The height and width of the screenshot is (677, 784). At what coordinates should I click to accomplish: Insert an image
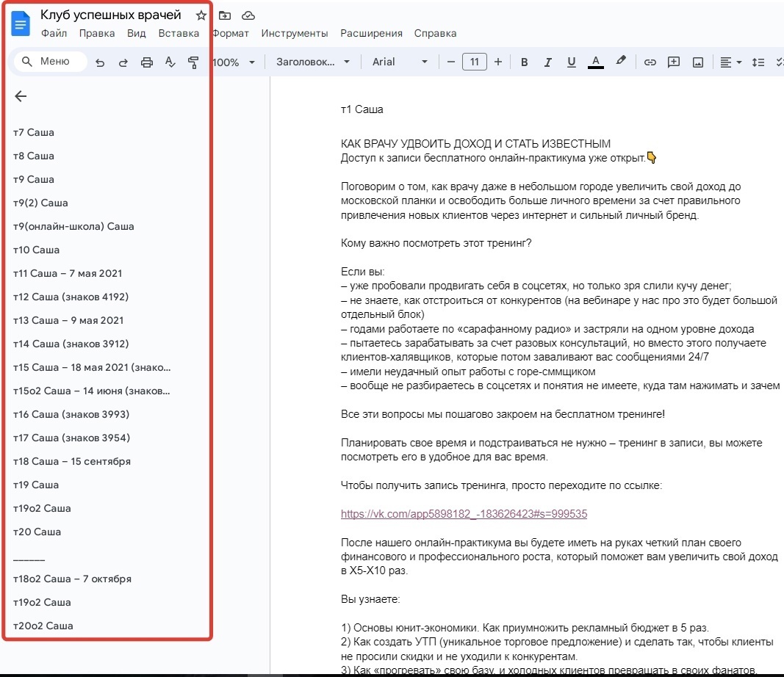click(698, 62)
